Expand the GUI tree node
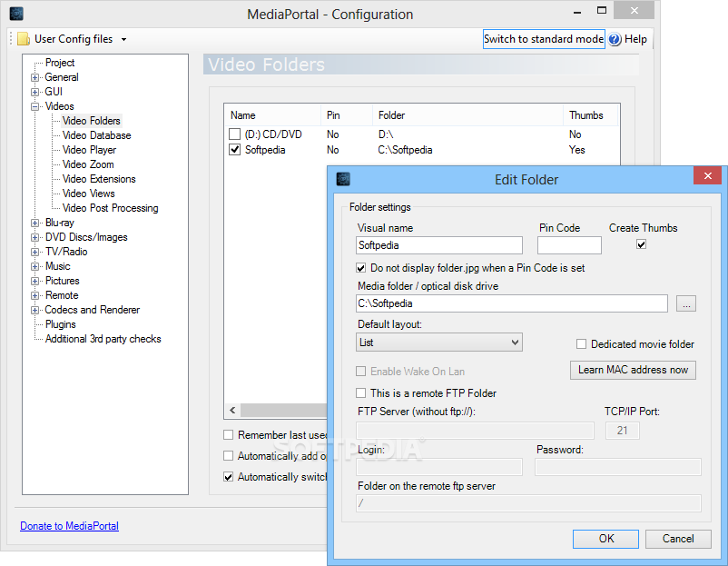This screenshot has height=566, width=728. 34,92
